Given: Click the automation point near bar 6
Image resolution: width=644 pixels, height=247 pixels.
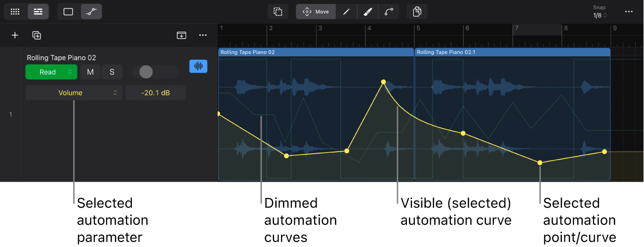Looking at the screenshot, I should pos(463,133).
